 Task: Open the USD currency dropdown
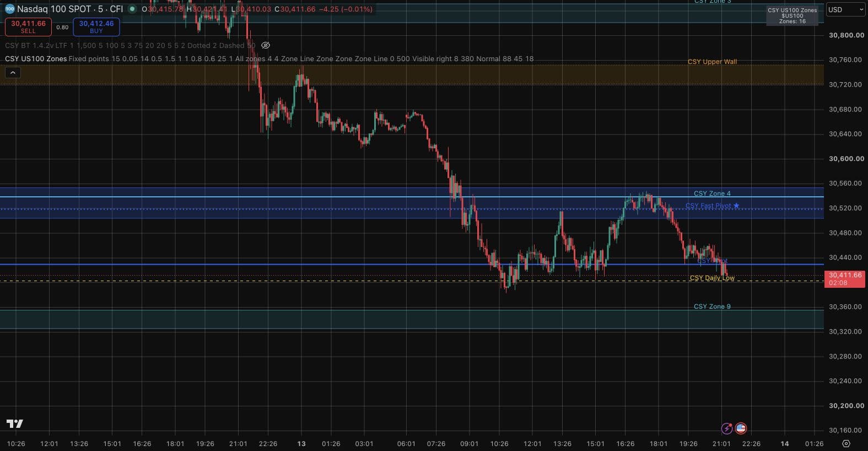click(846, 9)
